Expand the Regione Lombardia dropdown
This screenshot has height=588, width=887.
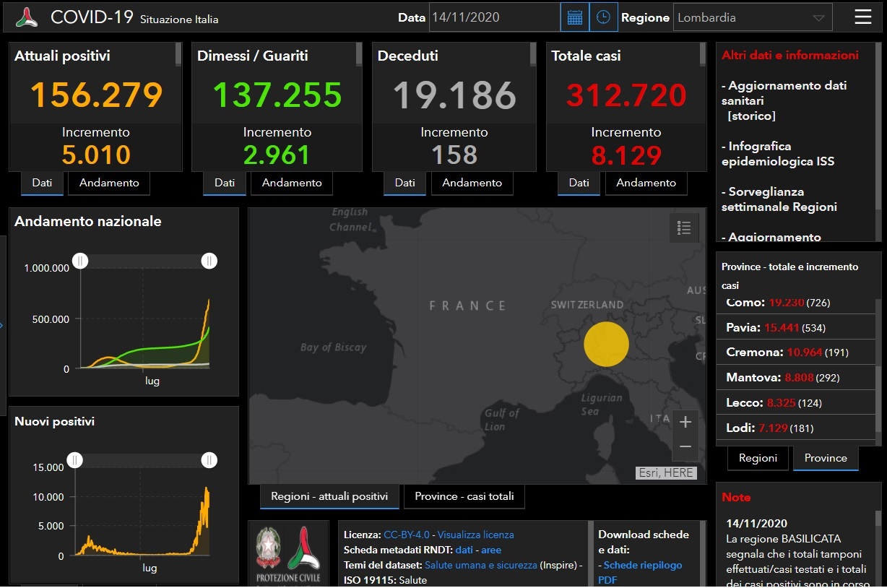pos(752,17)
